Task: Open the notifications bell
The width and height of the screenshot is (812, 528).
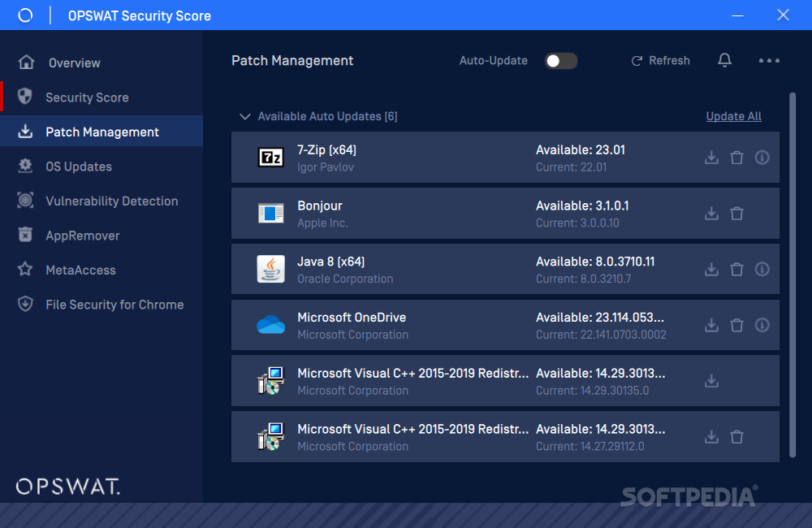Action: [x=724, y=61]
